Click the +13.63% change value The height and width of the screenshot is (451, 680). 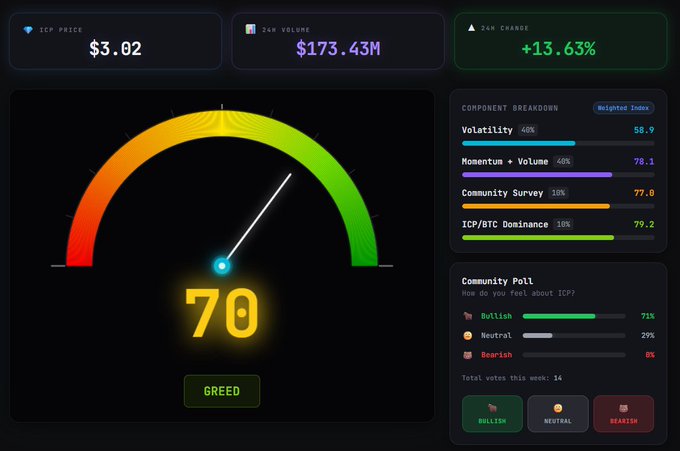[559, 49]
